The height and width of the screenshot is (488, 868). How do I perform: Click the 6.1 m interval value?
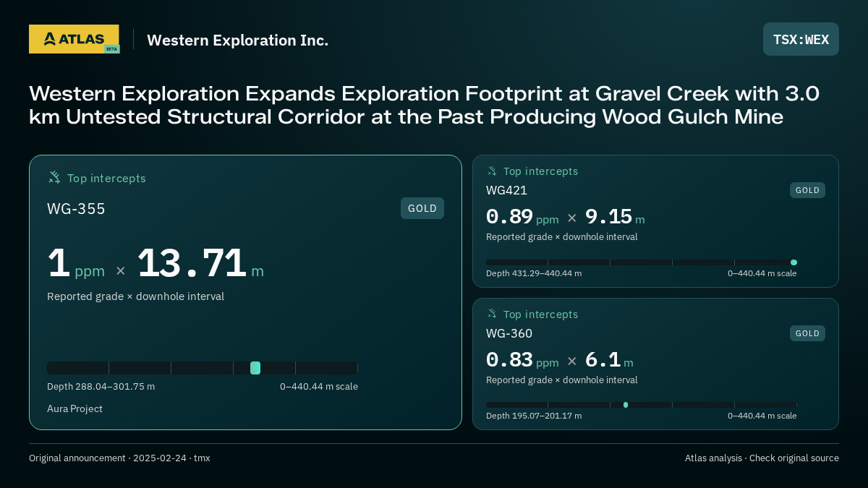(609, 360)
